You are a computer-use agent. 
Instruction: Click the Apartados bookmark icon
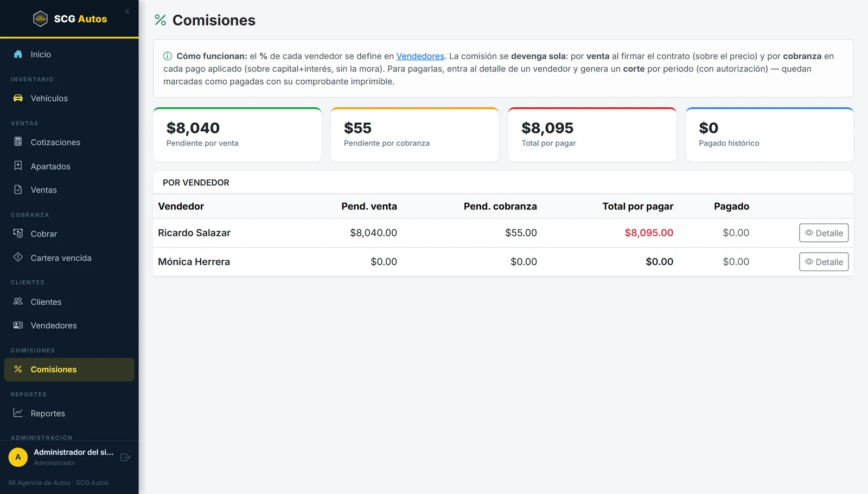point(18,165)
